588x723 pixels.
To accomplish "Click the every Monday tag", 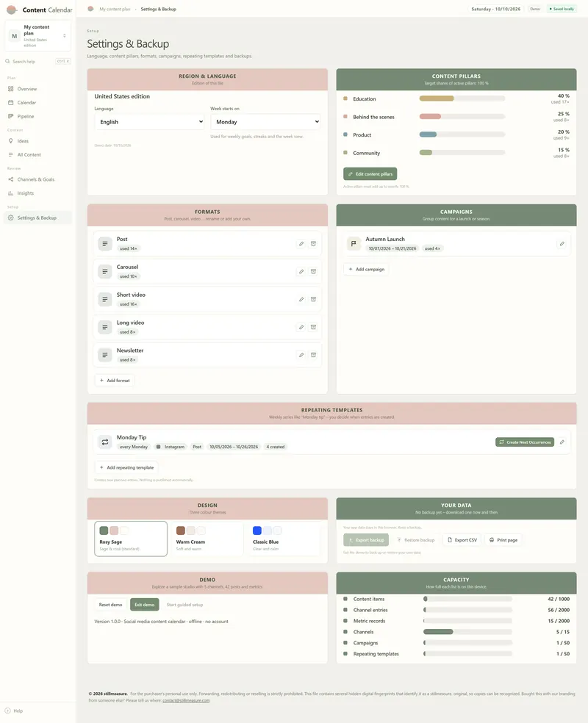I will 134,447.
